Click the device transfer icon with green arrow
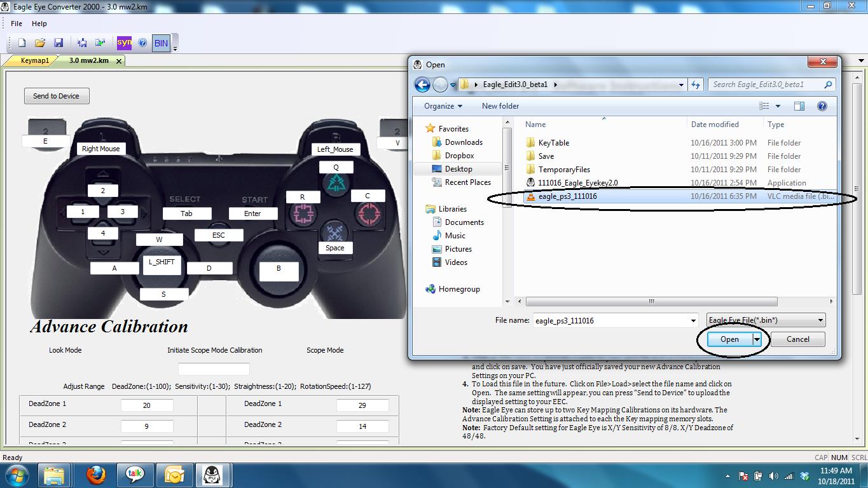Screen dimensions: 868x488 (x=100, y=43)
